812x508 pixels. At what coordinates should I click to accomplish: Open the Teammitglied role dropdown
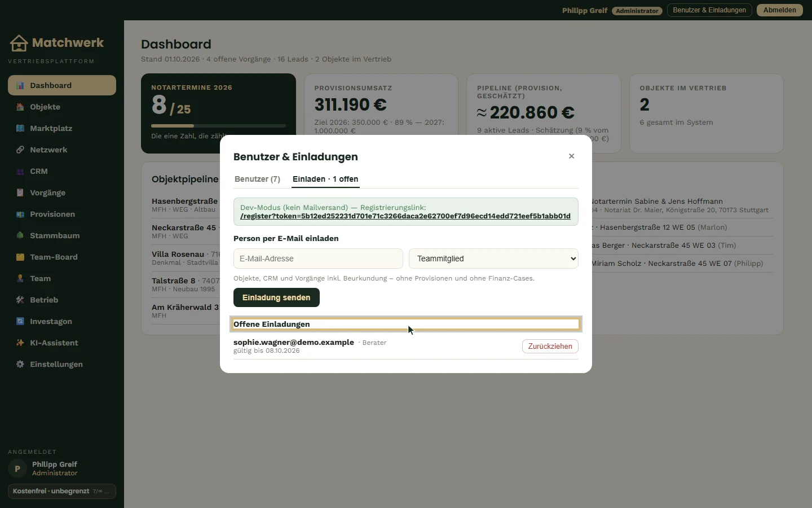(x=493, y=259)
